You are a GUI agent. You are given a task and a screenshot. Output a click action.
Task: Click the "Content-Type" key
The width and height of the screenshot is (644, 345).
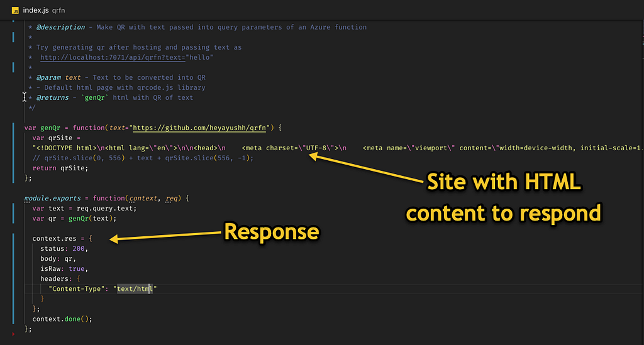(76, 289)
